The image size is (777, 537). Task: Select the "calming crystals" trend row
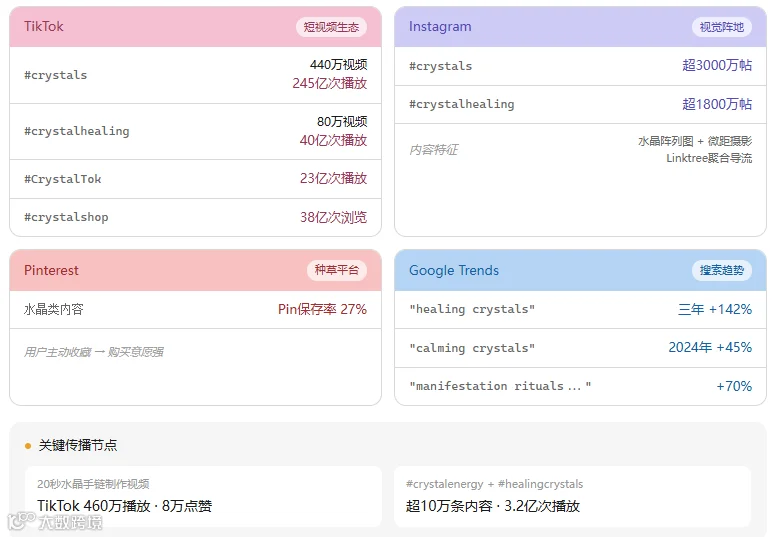click(580, 348)
